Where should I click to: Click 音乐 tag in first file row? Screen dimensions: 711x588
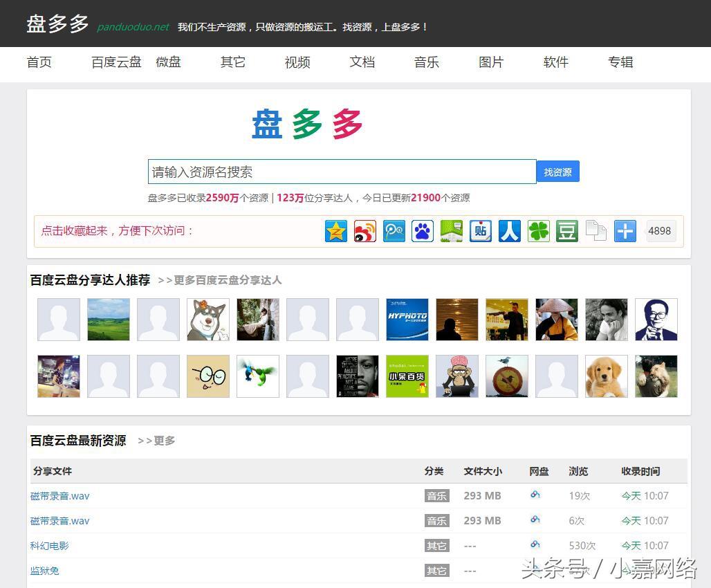[x=437, y=496]
